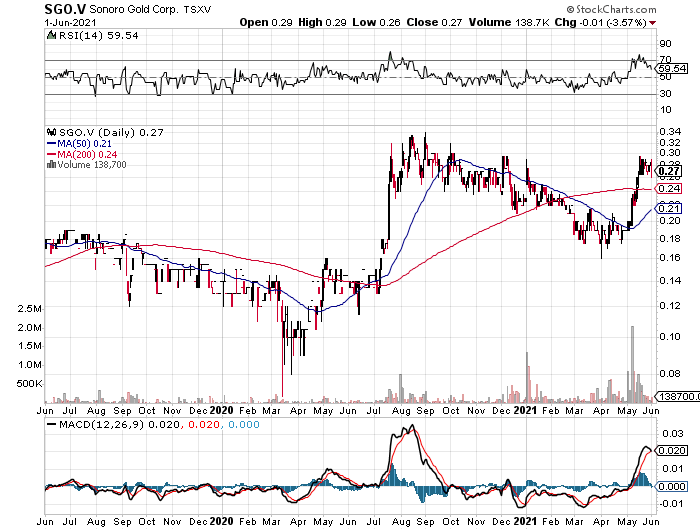This screenshot has height=530, width=700.
Task: Click the 90 RSI axis label
Action: [x=665, y=44]
